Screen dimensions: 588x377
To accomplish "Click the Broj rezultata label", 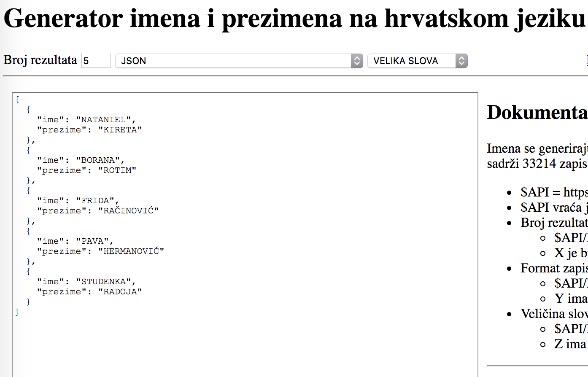I will pos(40,60).
